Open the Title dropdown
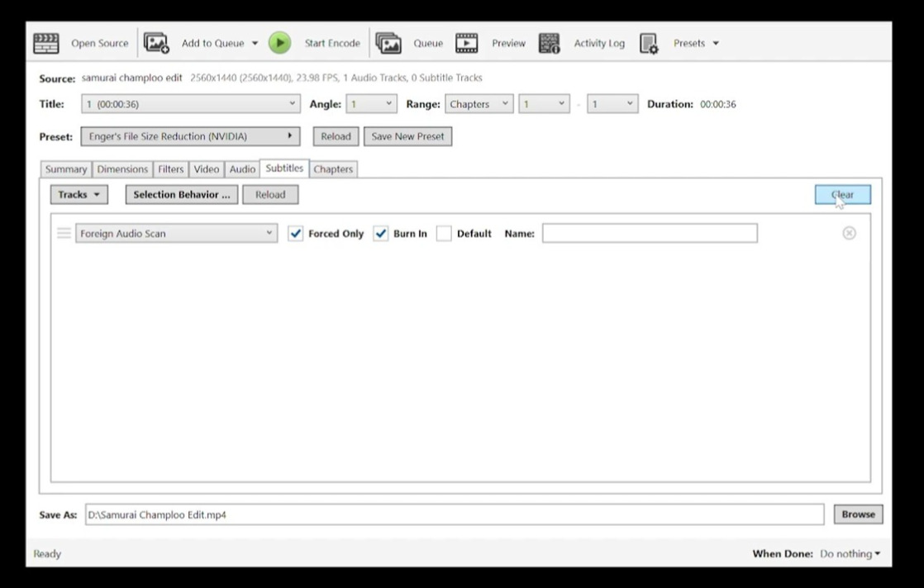Screen dimensions: 924x588 [190, 103]
